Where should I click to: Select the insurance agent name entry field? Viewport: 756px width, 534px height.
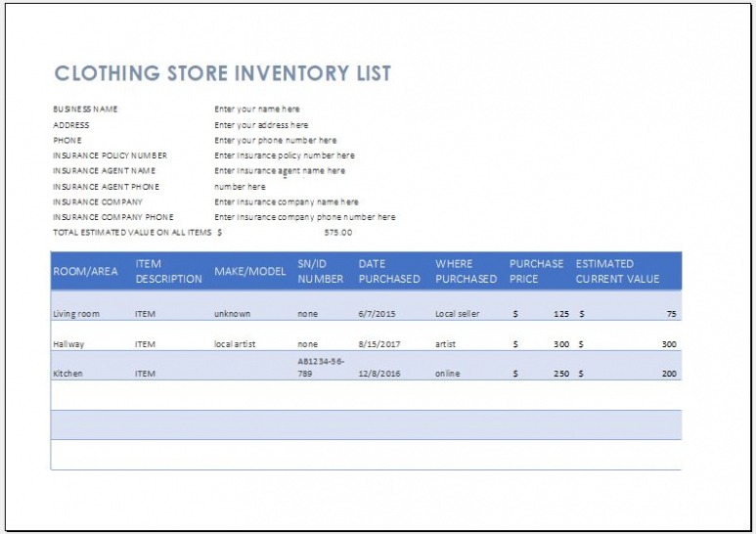coord(280,171)
